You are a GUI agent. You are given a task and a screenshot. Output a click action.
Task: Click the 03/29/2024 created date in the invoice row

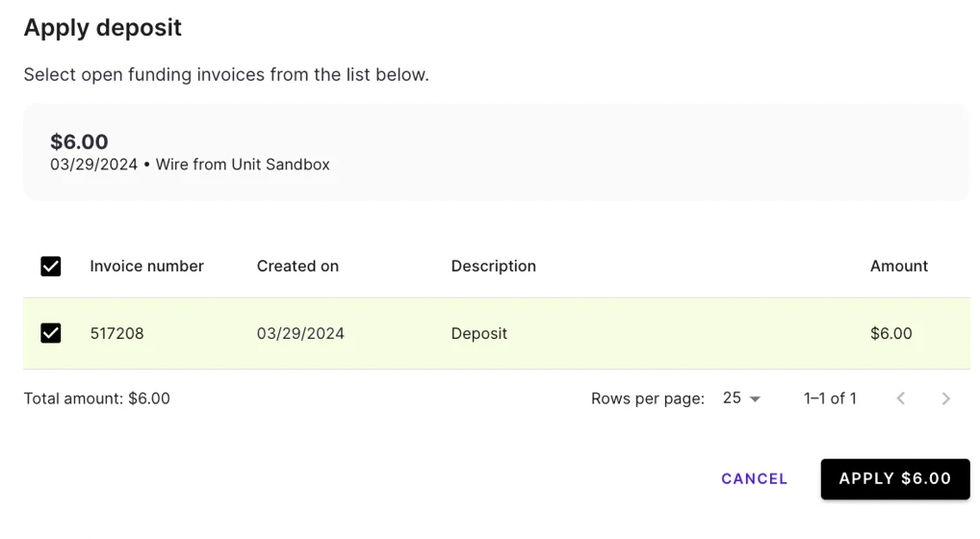[x=300, y=334]
